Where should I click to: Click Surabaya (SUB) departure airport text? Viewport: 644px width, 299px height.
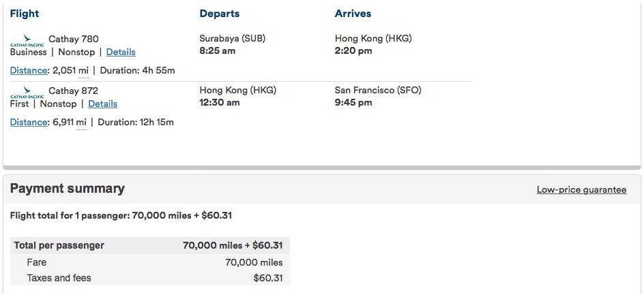(x=233, y=39)
